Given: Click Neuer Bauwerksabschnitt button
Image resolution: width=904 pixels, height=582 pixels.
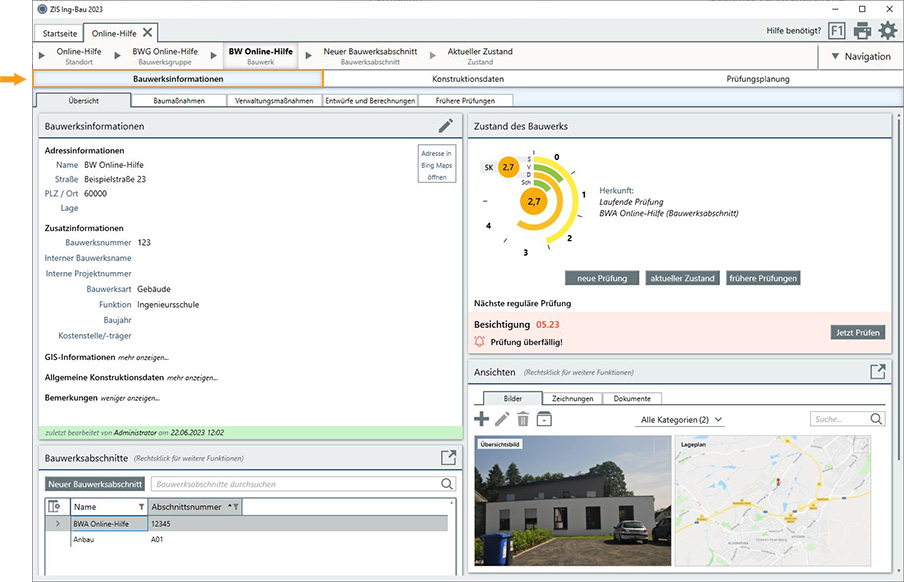Looking at the screenshot, I should pos(95,484).
